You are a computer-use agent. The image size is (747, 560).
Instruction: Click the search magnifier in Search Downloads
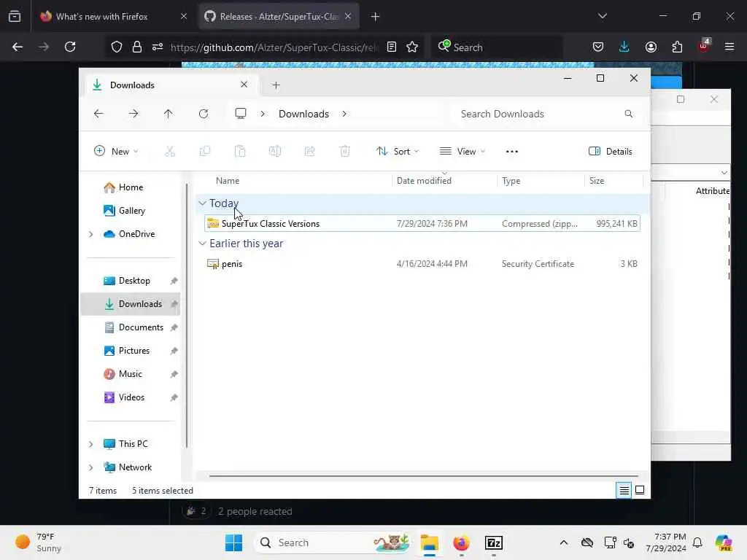coord(628,114)
